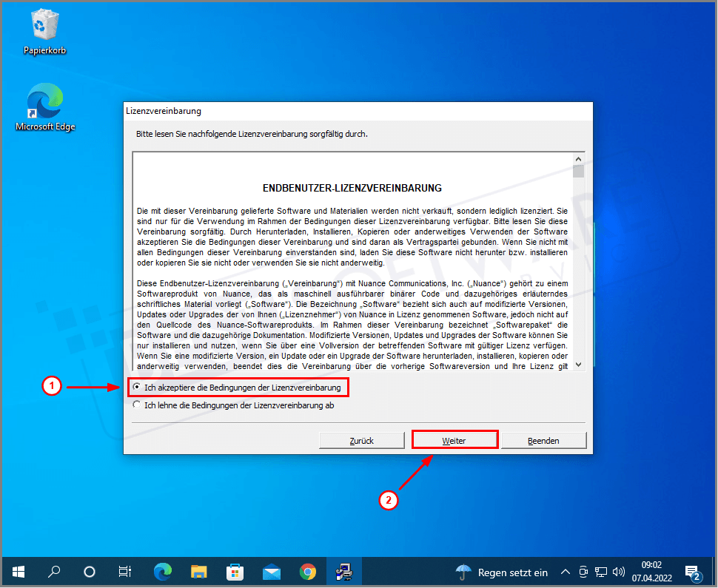Select 'Ich lehne die Bedingungen ab' option
This screenshot has height=588, width=718.
(x=136, y=405)
